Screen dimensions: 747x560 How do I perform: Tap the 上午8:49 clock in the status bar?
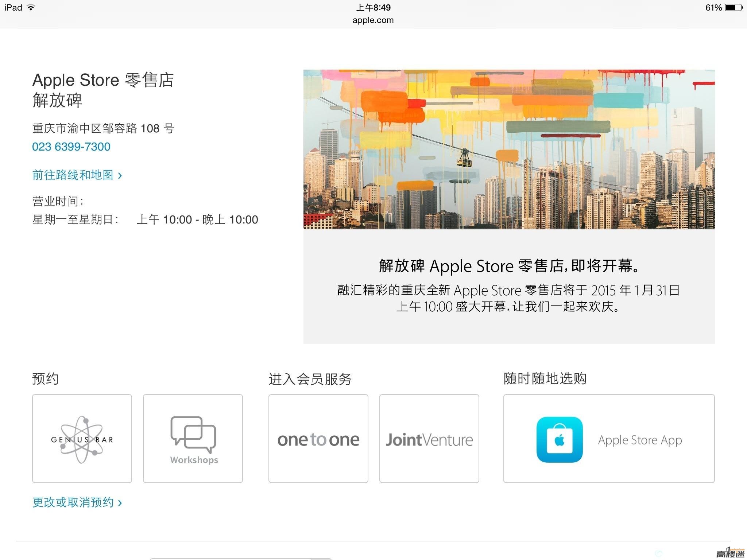373,7
